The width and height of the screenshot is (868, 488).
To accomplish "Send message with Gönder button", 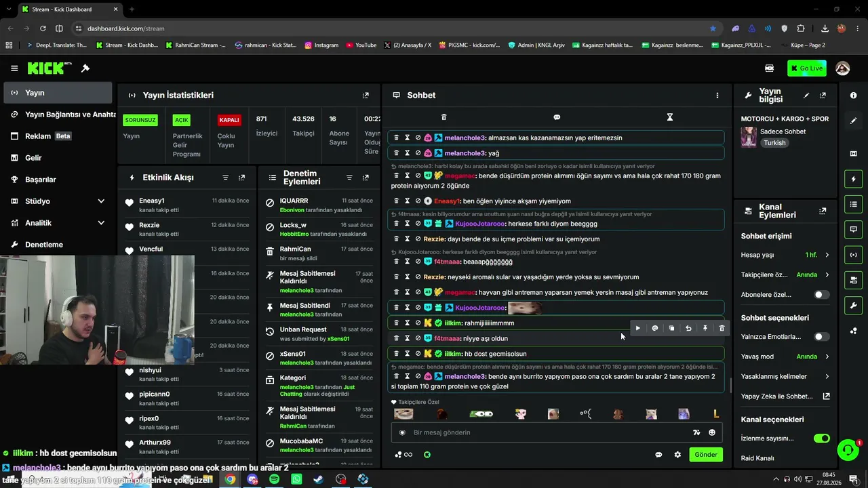I will point(705,455).
